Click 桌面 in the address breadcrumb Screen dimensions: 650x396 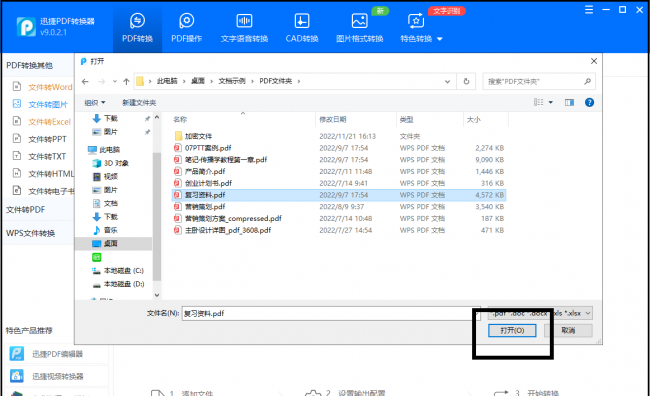tap(198, 81)
